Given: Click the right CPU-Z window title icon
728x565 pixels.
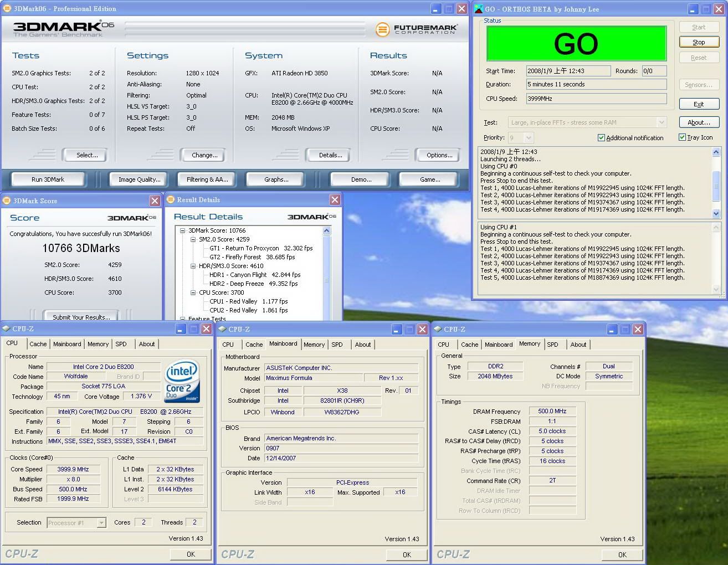Looking at the screenshot, I should 438,329.
